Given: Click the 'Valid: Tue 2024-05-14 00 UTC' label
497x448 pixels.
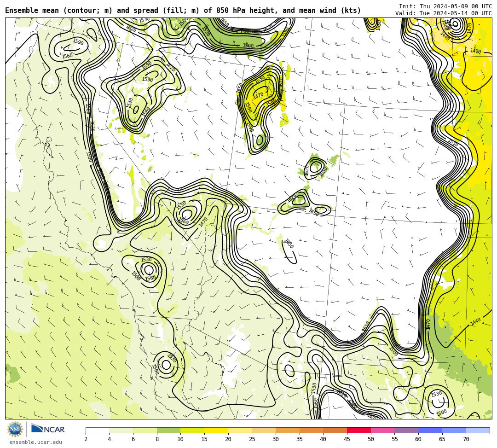Looking at the screenshot, I should pyautogui.click(x=443, y=13).
